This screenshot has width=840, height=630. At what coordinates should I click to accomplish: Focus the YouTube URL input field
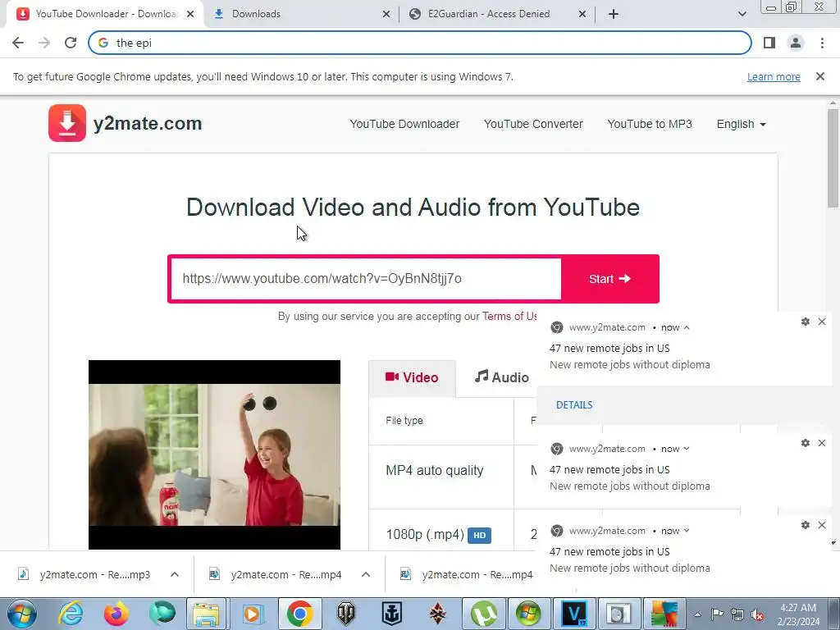[366, 279]
